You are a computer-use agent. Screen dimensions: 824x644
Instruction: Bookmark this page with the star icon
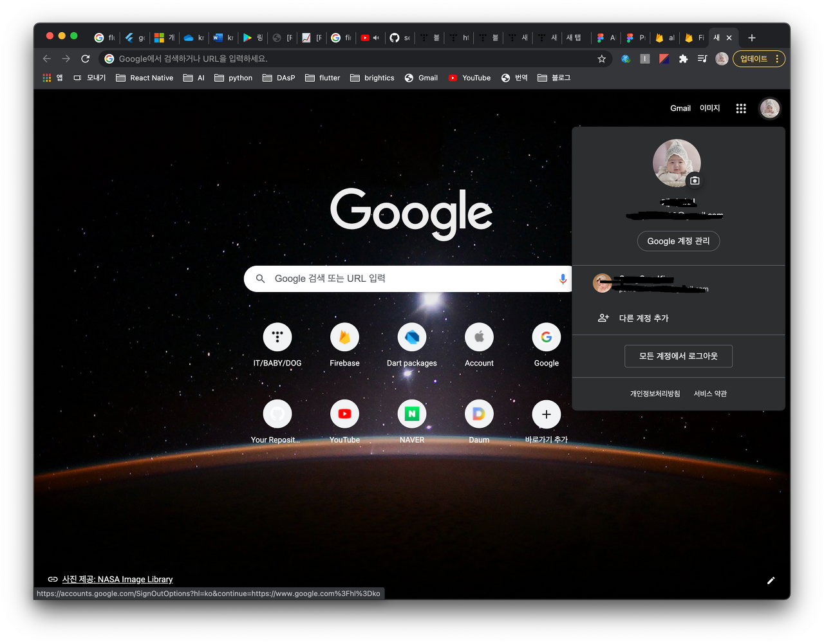coord(601,59)
